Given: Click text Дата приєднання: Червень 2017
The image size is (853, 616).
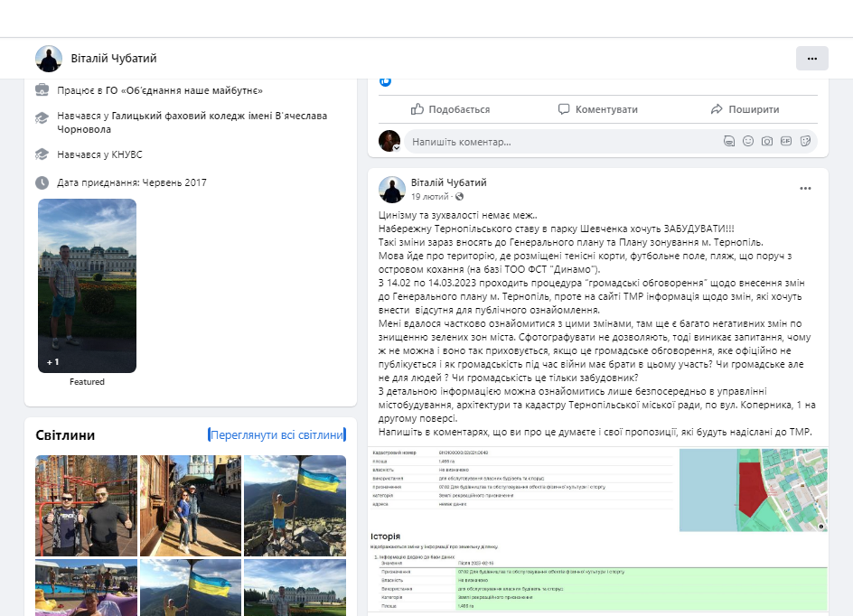Looking at the screenshot, I should point(132,182).
